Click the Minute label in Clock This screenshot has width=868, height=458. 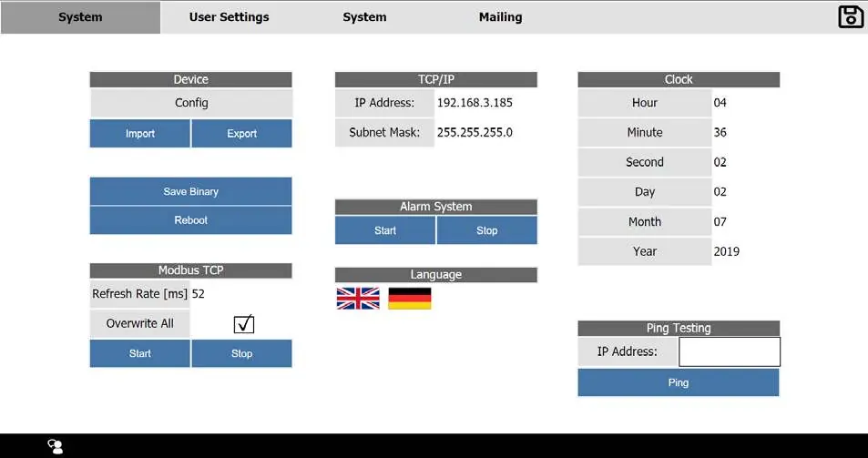(645, 133)
